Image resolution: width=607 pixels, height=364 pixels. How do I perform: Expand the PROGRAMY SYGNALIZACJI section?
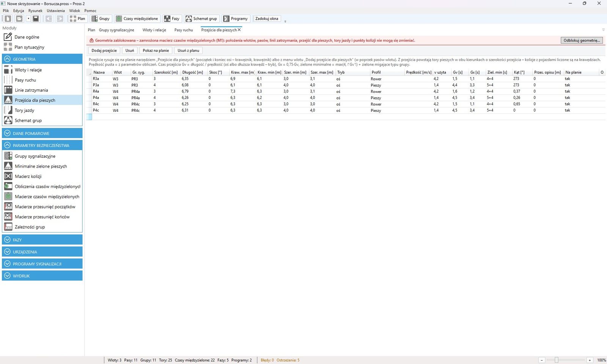click(42, 264)
